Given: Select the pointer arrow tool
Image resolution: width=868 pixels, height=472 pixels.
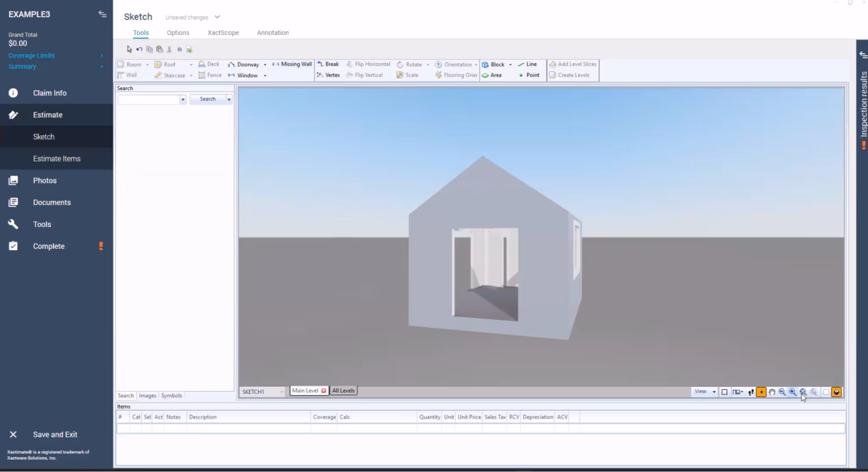Looking at the screenshot, I should [x=129, y=50].
